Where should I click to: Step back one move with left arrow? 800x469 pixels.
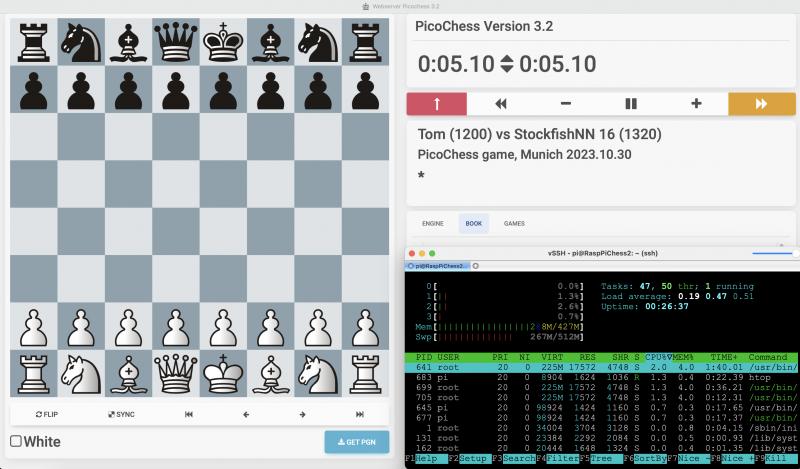(245, 414)
